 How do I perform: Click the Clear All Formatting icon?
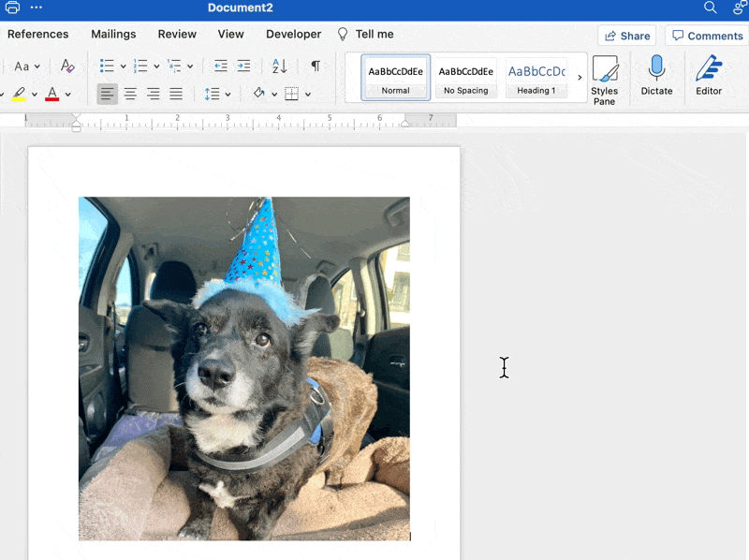67,66
